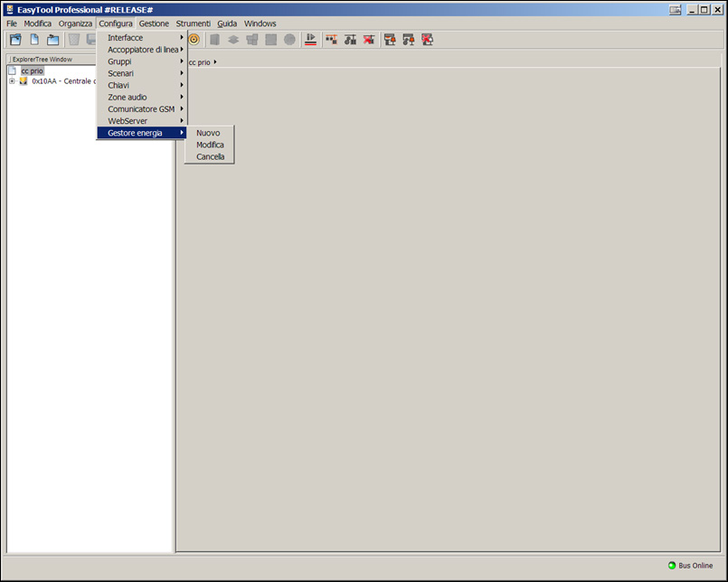Click the Bus Online status text
728x582 pixels.
[695, 566]
